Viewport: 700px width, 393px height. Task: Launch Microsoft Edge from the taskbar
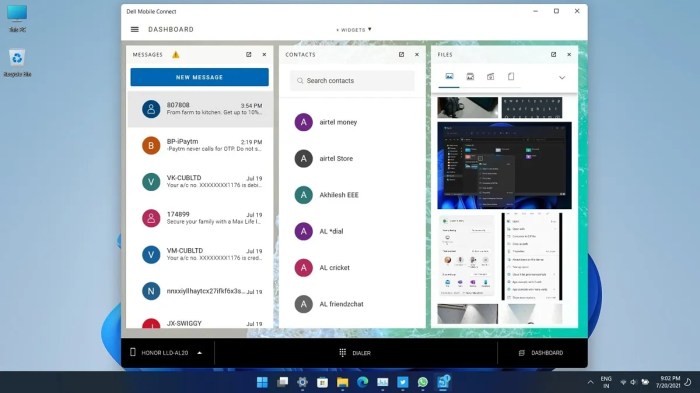point(362,382)
